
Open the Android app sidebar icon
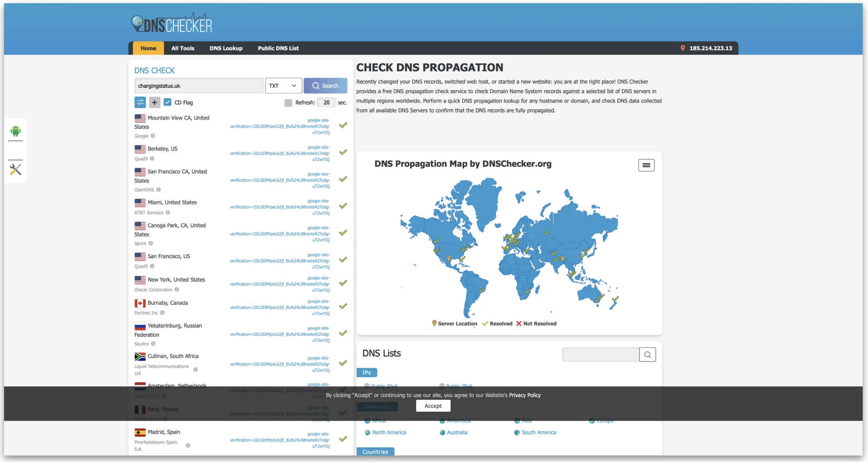[15, 131]
